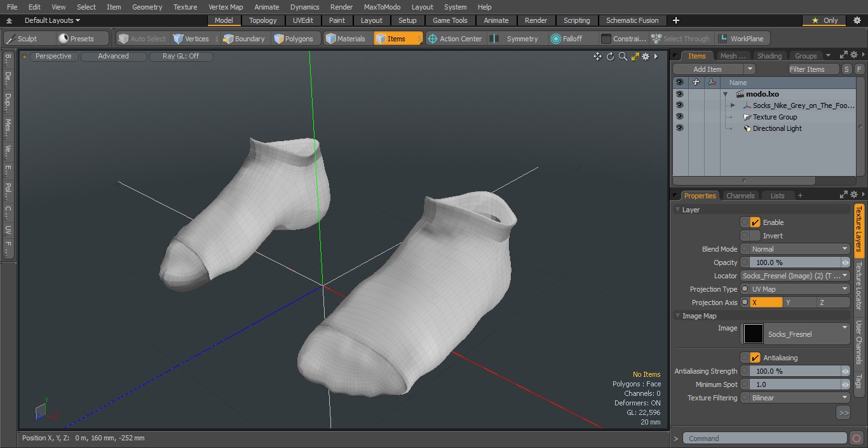Click the Only star button
The image size is (868, 448).
825,20
